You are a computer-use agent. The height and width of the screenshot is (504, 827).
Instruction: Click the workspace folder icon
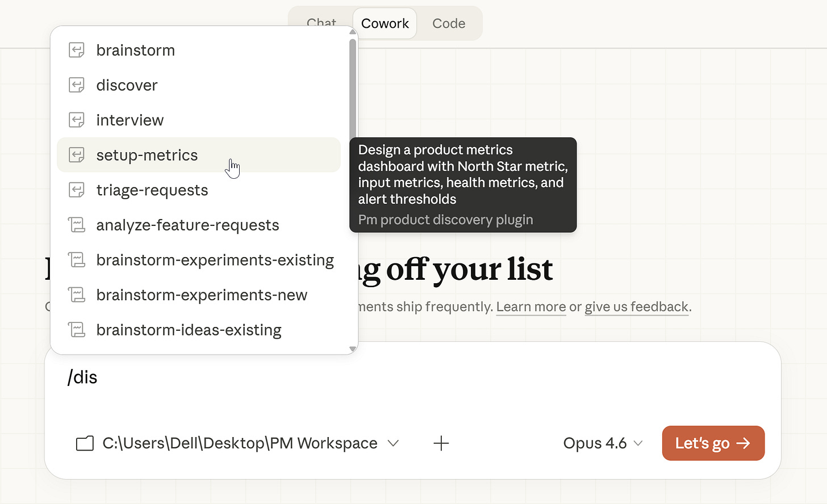click(84, 443)
